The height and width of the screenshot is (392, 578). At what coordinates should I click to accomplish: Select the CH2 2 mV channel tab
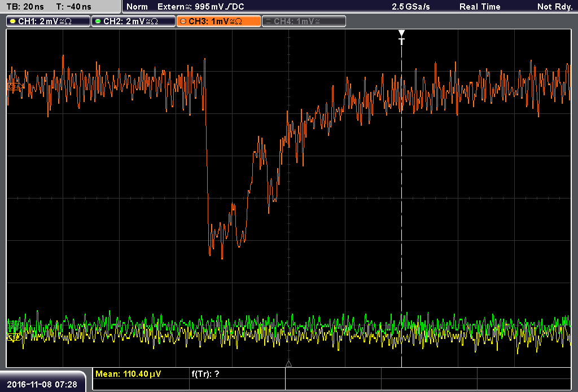pos(133,21)
